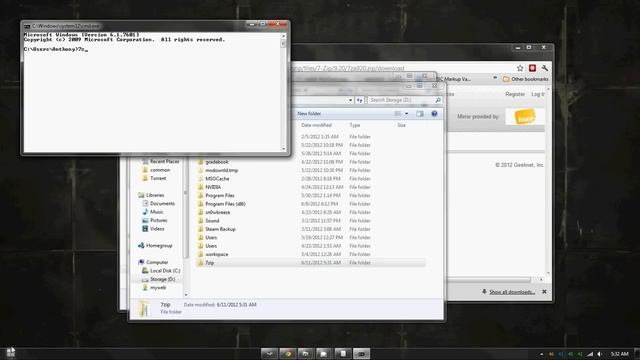Click the Show all downloads link
640x360 pixels.
click(x=512, y=292)
